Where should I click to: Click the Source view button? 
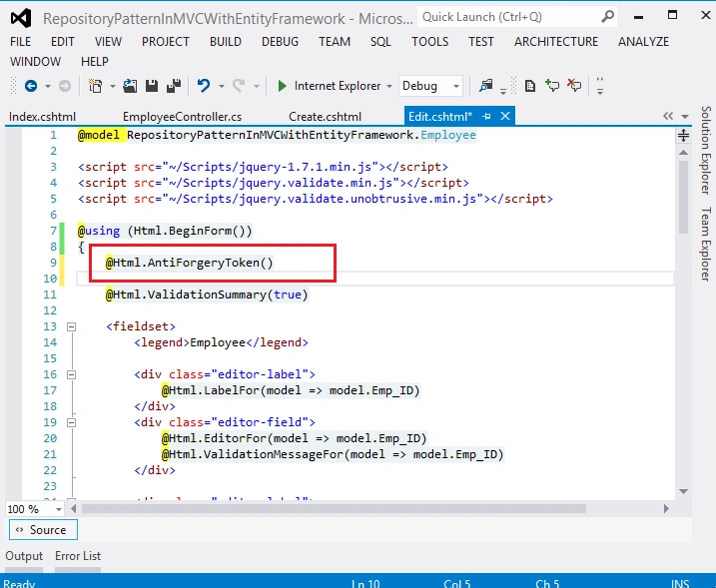(43, 529)
